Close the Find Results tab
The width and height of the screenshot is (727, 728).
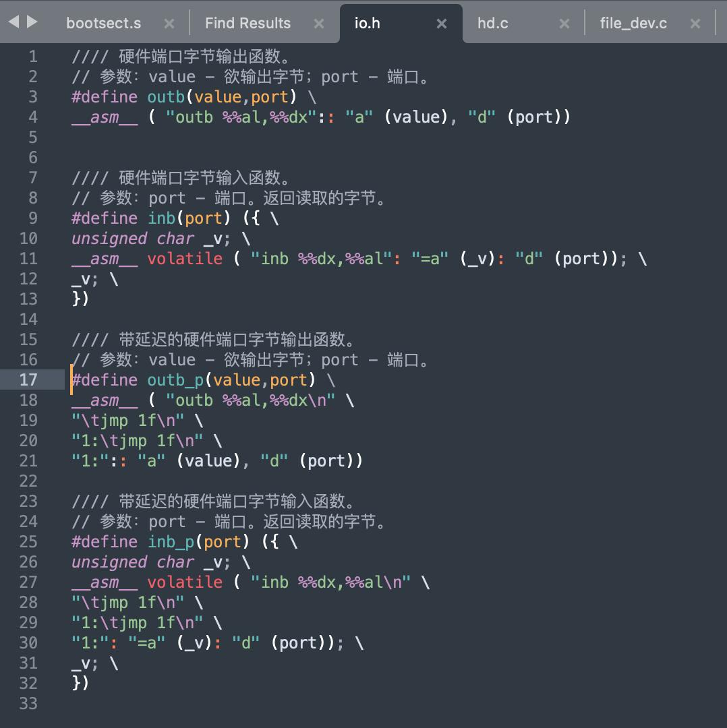pos(319,24)
